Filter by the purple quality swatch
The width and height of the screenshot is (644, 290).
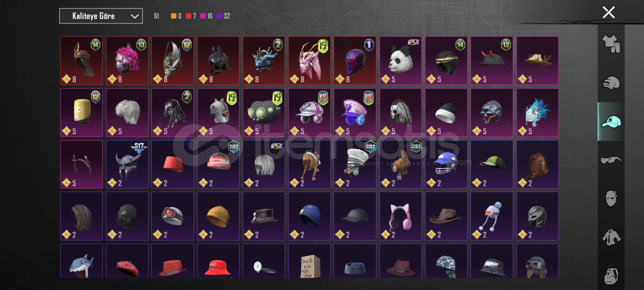coord(219,16)
